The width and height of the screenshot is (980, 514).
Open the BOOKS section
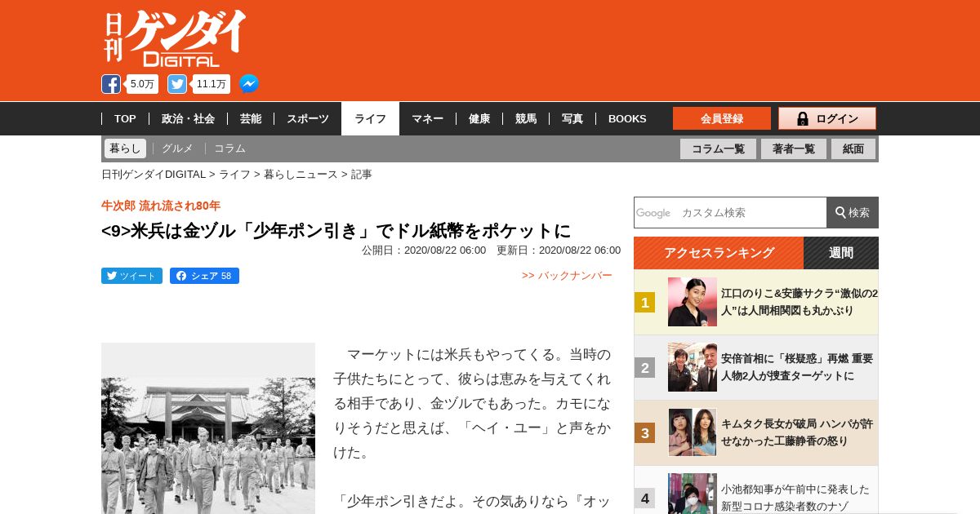[627, 119]
